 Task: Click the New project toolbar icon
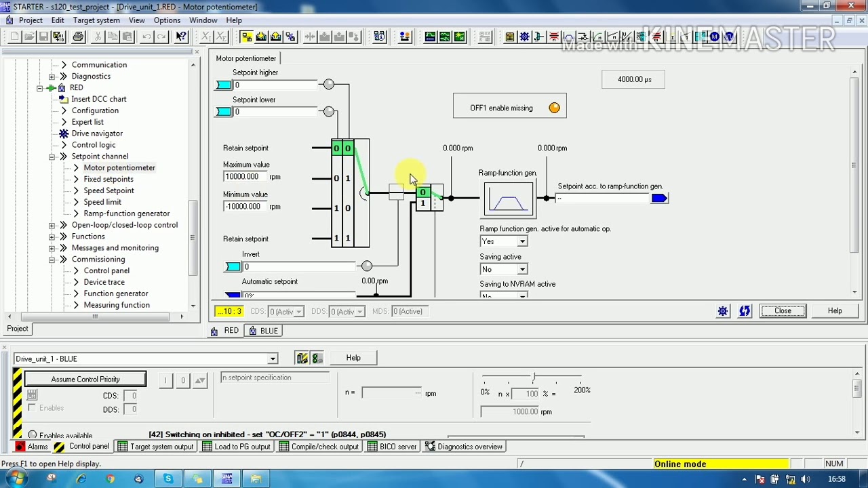15,37
